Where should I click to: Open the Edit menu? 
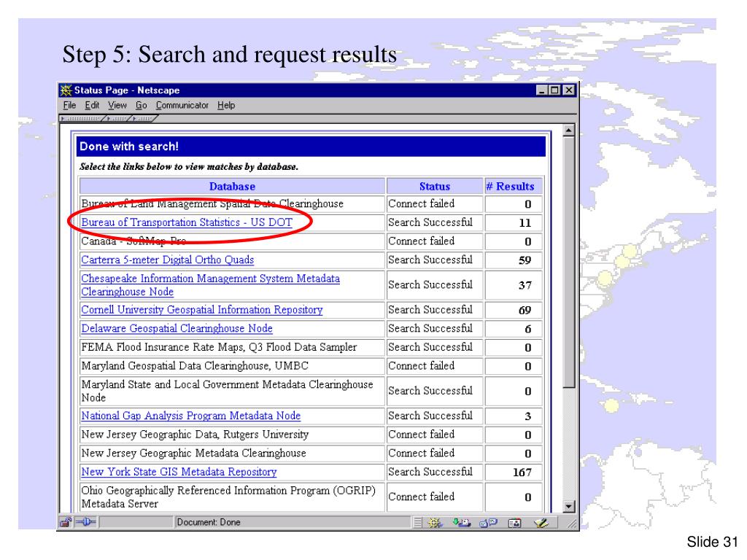click(92, 105)
